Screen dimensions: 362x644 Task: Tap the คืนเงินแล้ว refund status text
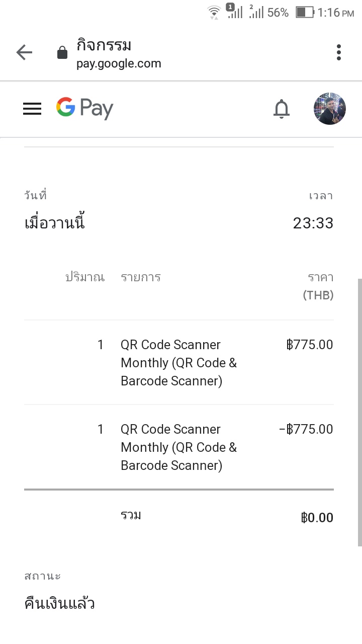pyautogui.click(x=60, y=603)
